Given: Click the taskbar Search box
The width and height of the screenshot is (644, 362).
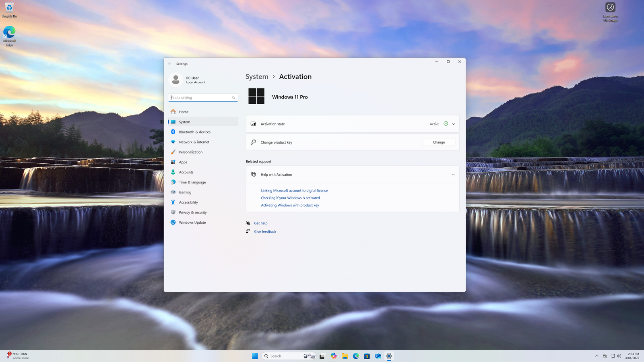Looking at the screenshot, I should point(289,356).
